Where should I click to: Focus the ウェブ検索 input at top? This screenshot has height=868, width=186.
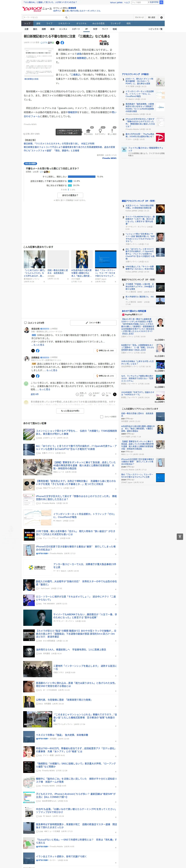pyautogui.click(x=139, y=2)
